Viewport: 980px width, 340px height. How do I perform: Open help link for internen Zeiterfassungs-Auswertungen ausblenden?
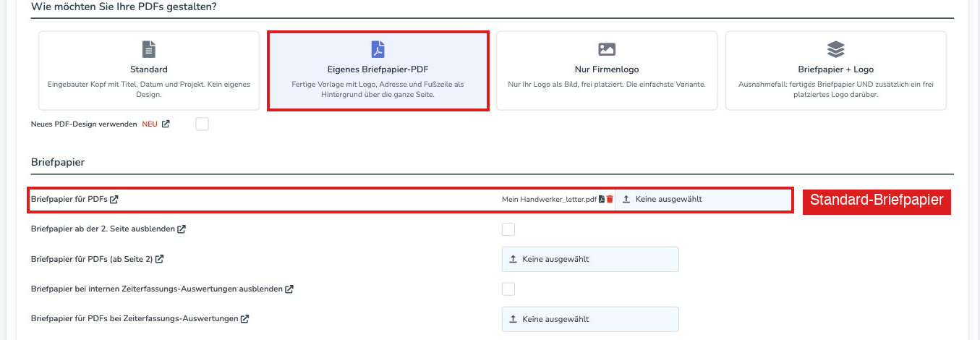[x=289, y=289]
